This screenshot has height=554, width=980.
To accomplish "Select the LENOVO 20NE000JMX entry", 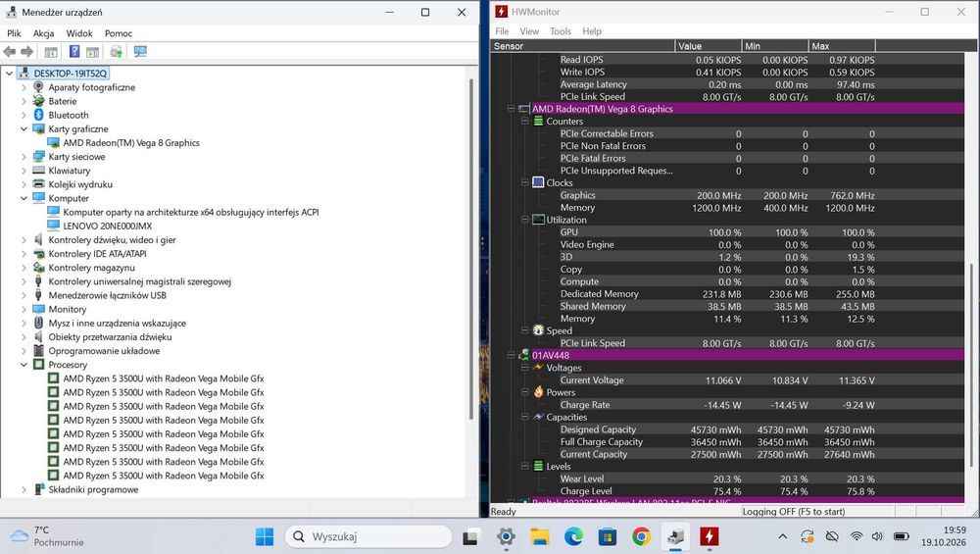I will 108,227.
